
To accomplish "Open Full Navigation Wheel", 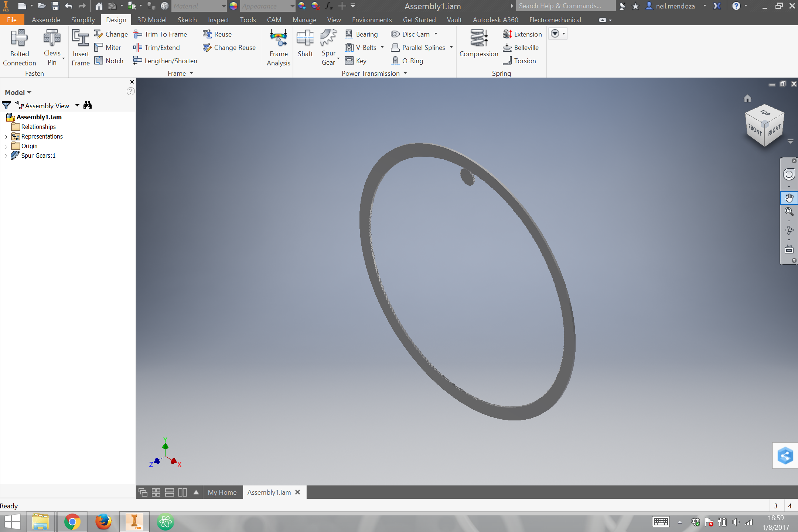I will coord(789,174).
